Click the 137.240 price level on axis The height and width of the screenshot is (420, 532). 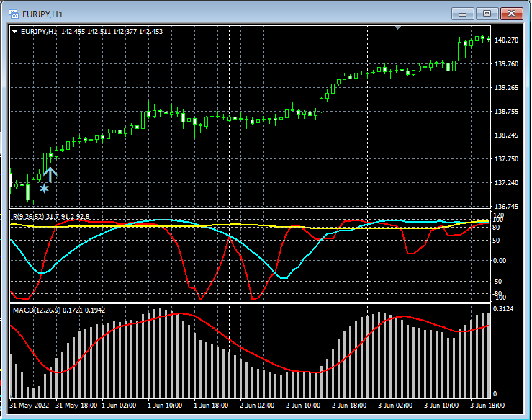click(508, 183)
